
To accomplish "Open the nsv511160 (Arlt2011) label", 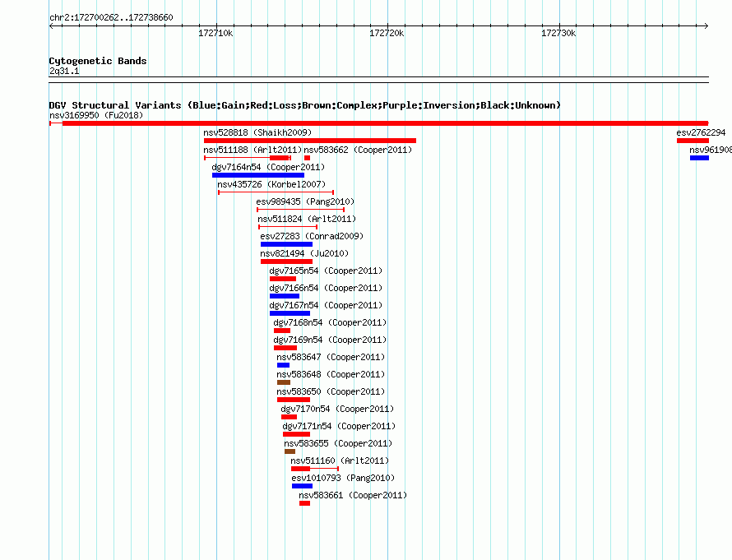I will click(340, 460).
